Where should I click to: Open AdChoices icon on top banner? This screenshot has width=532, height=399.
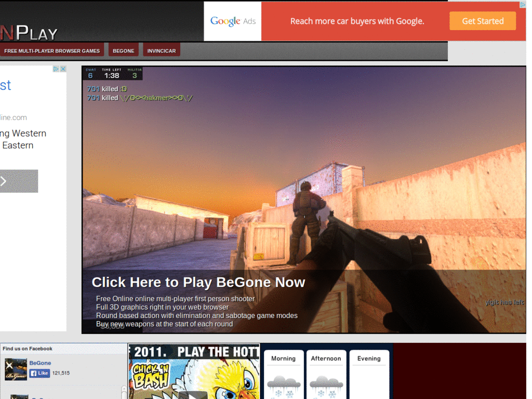point(523,4)
